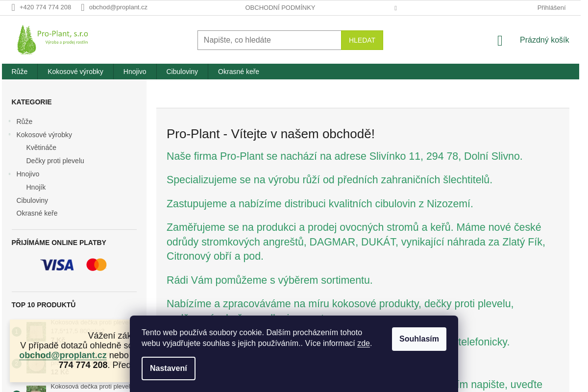Click the PŘIJÍMÁME ONLINE PLATBY heading
Viewport: 588px width, 392px height.
pos(59,243)
